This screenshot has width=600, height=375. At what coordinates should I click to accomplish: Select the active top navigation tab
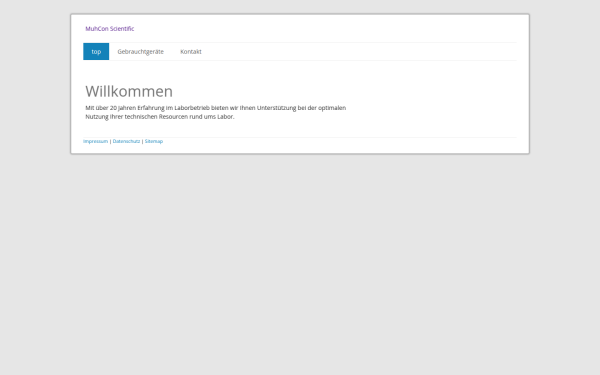pyautogui.click(x=96, y=51)
